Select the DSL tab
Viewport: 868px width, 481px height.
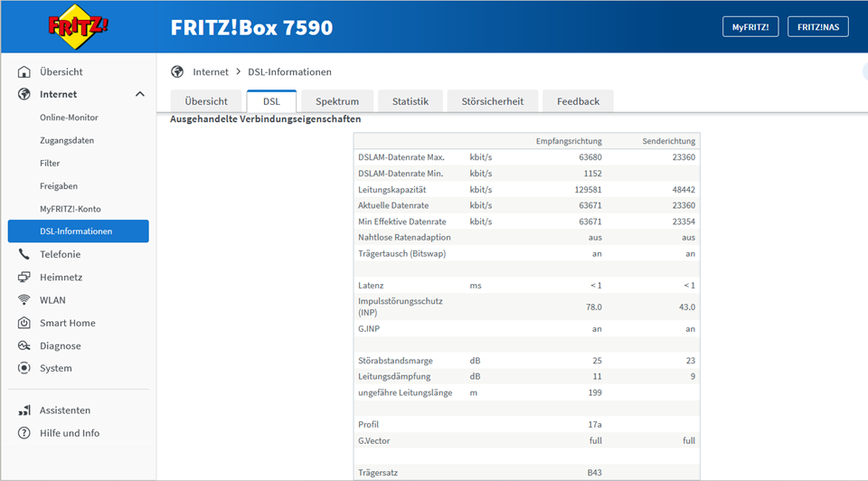271,101
